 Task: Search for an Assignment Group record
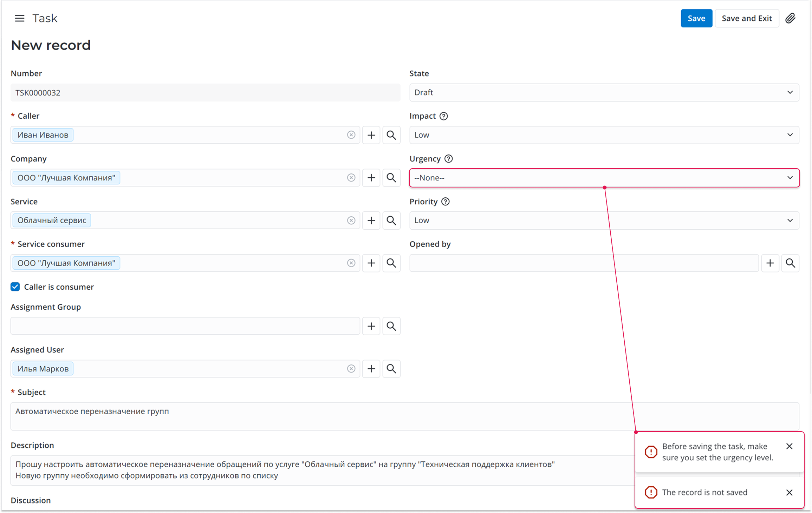click(391, 326)
